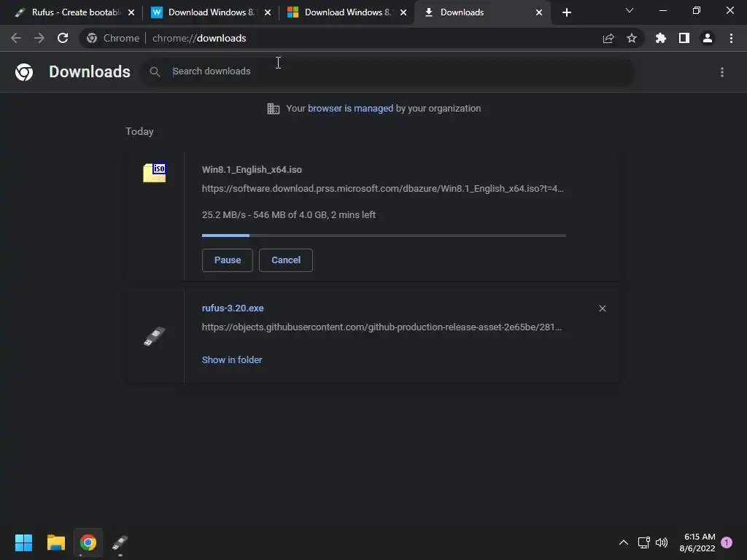Click the Win8.1 ISO source URL
747x560 pixels.
382,189
